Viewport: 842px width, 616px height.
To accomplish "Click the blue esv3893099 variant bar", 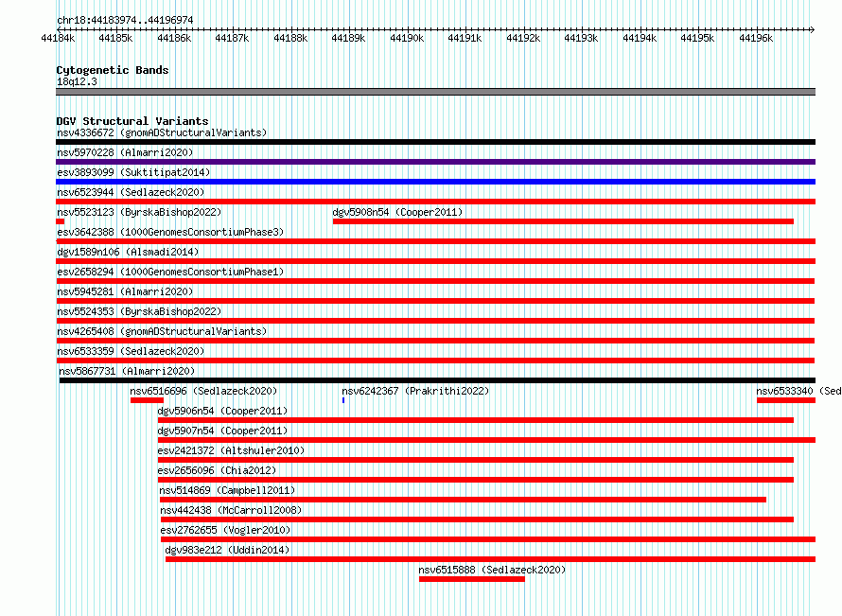I will tap(435, 182).
